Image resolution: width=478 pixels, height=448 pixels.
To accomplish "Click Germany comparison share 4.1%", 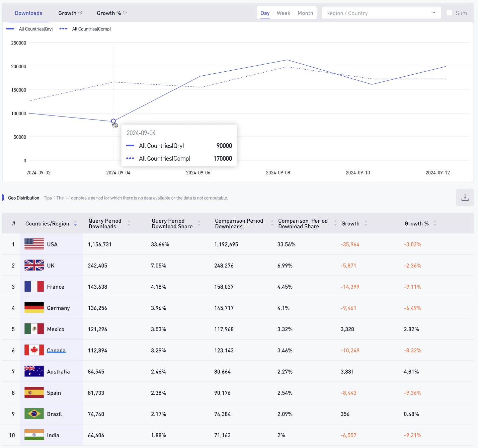I will coord(284,308).
